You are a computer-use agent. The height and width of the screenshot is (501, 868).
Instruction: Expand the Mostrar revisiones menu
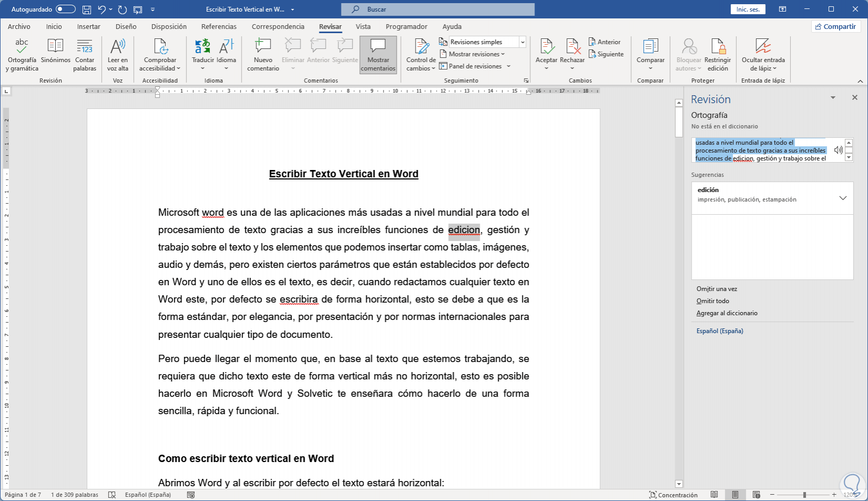pyautogui.click(x=477, y=54)
